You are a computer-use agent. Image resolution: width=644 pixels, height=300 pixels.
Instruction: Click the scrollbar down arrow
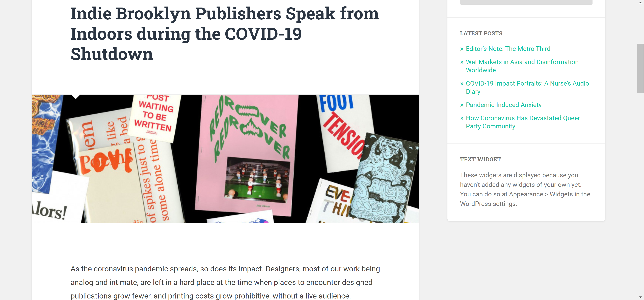tap(640, 297)
